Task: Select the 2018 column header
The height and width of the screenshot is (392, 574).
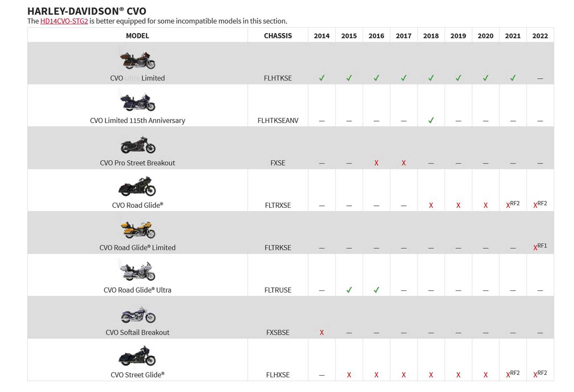Action: point(431,36)
